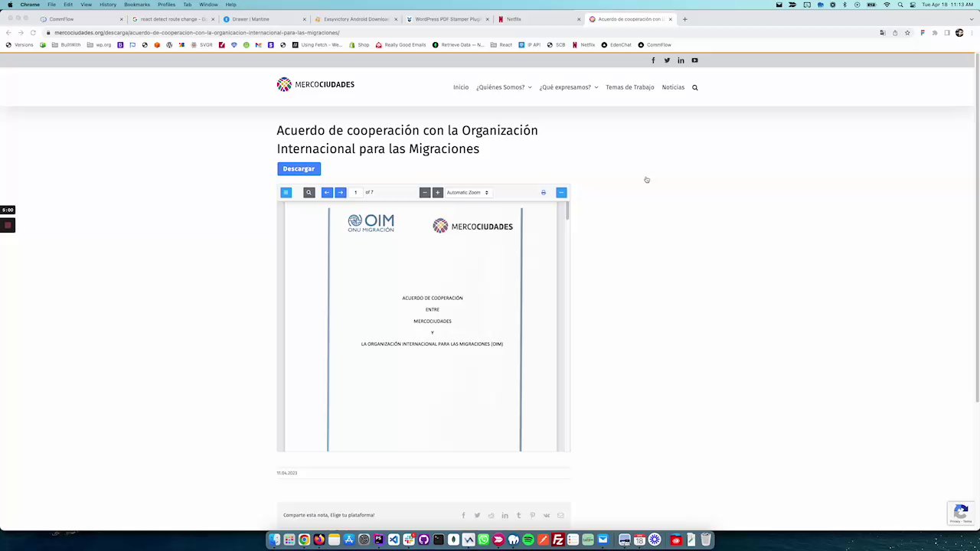Open the BuiltWith bookmark folder
The image size is (980, 551).
point(66,45)
